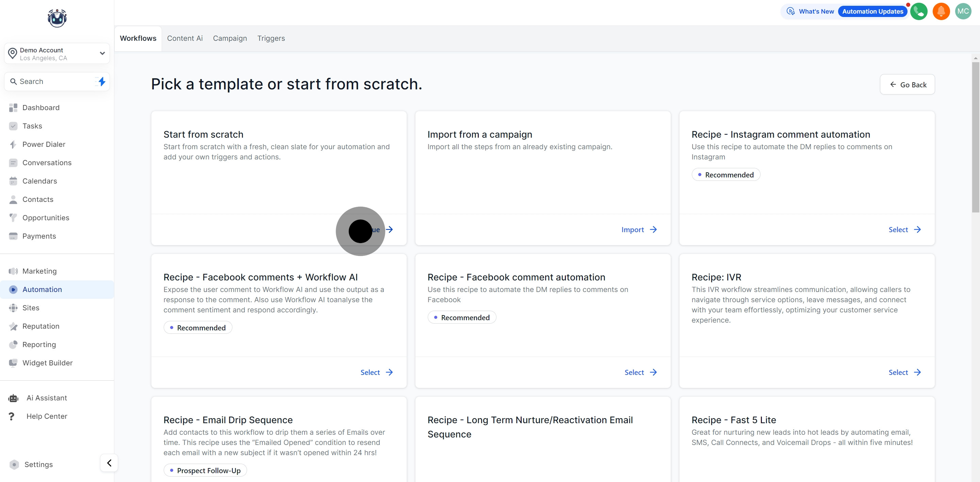Collapse the sidebar with the chevron button

(109, 463)
